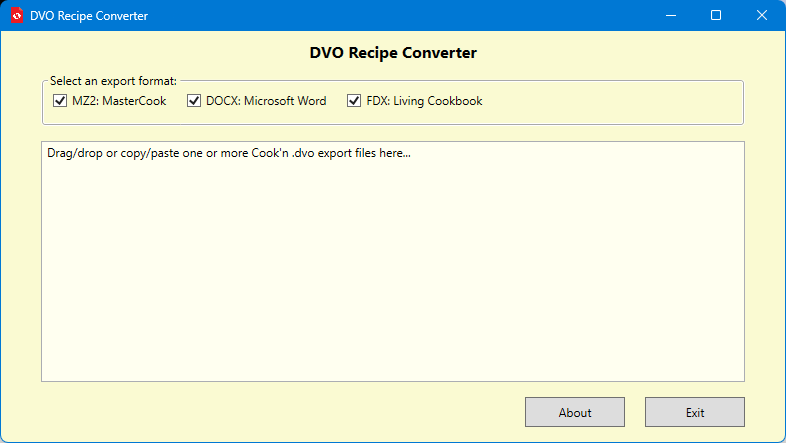Disable the FDX Living Cookbook checkbox box
Viewport: 786px width, 443px height.
click(354, 101)
